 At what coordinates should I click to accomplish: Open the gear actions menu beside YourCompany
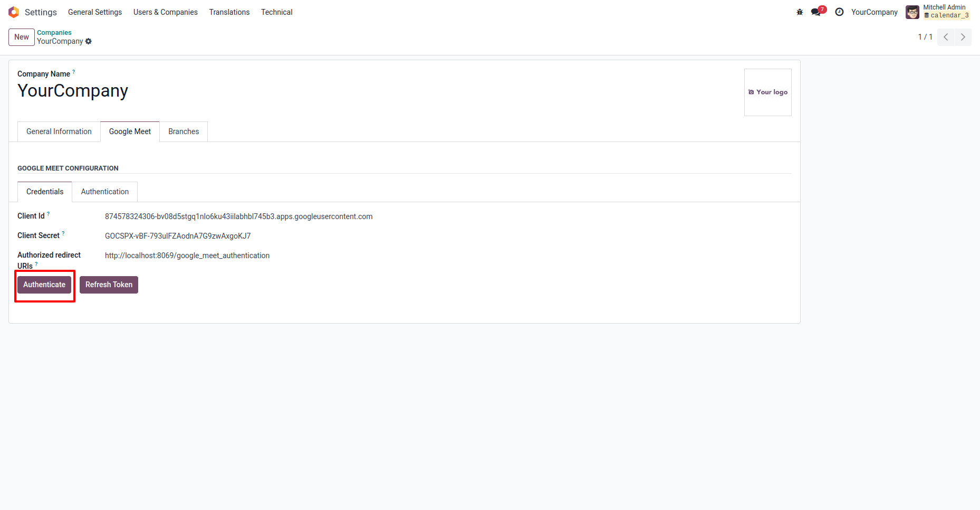click(x=89, y=41)
